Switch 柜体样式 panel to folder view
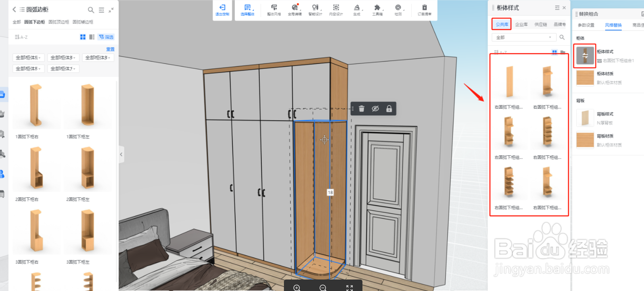The height and width of the screenshot is (291, 644). pos(563,52)
